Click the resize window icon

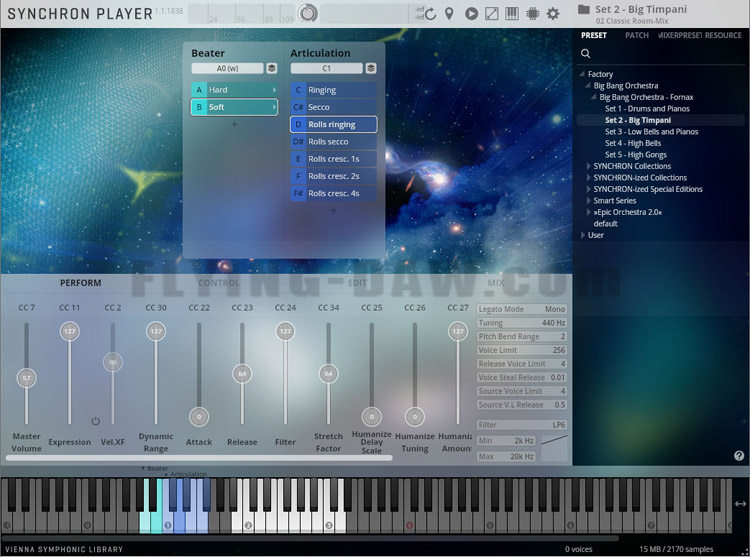[x=491, y=14]
